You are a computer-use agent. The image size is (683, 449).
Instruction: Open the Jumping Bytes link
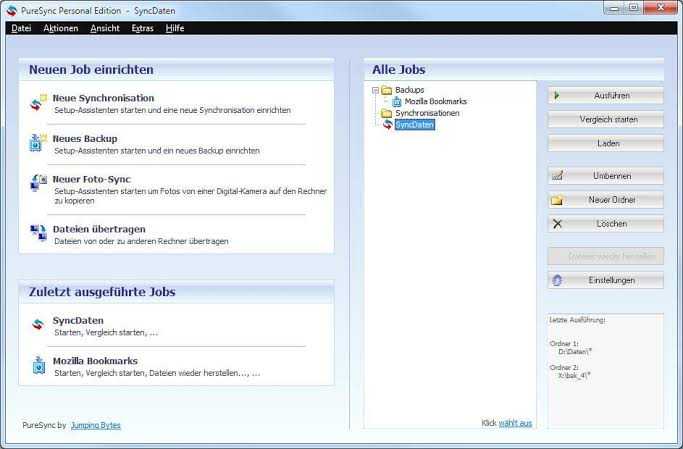[96, 425]
